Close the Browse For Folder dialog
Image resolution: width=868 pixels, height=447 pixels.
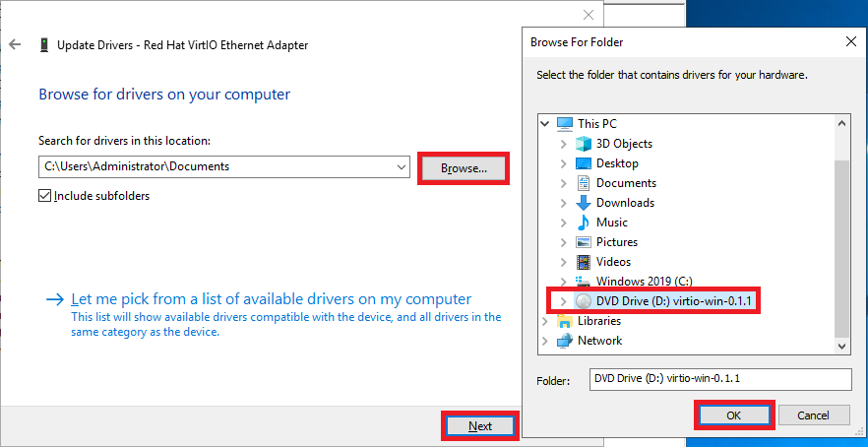point(851,41)
